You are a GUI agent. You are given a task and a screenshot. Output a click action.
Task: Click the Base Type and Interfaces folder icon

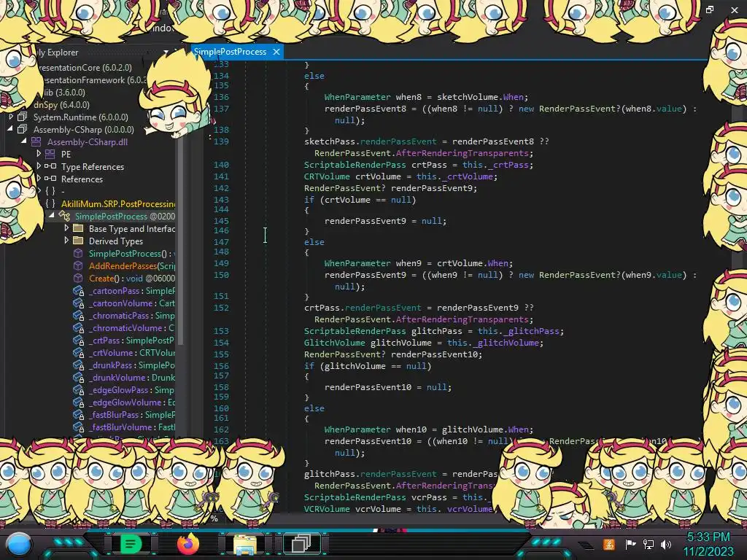click(78, 228)
